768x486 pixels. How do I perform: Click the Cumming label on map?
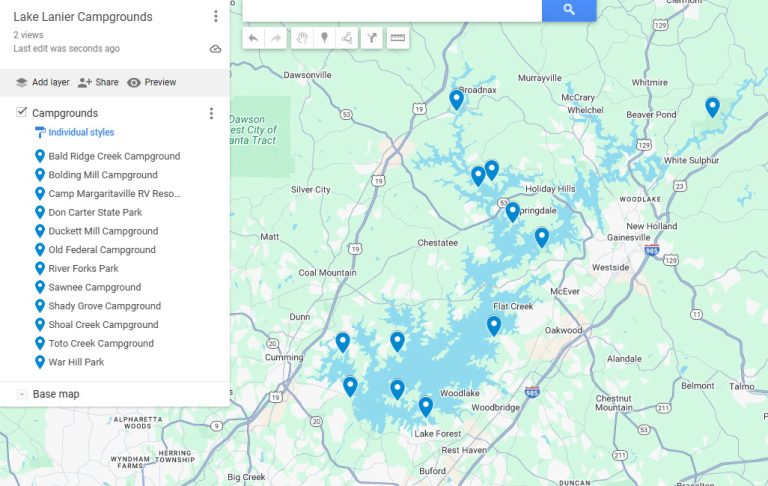[x=284, y=357]
